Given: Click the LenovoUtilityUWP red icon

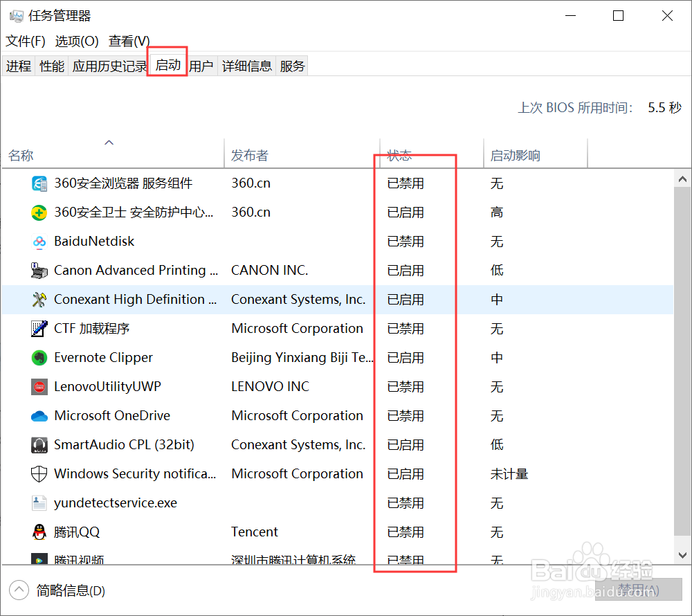Looking at the screenshot, I should 39,387.
